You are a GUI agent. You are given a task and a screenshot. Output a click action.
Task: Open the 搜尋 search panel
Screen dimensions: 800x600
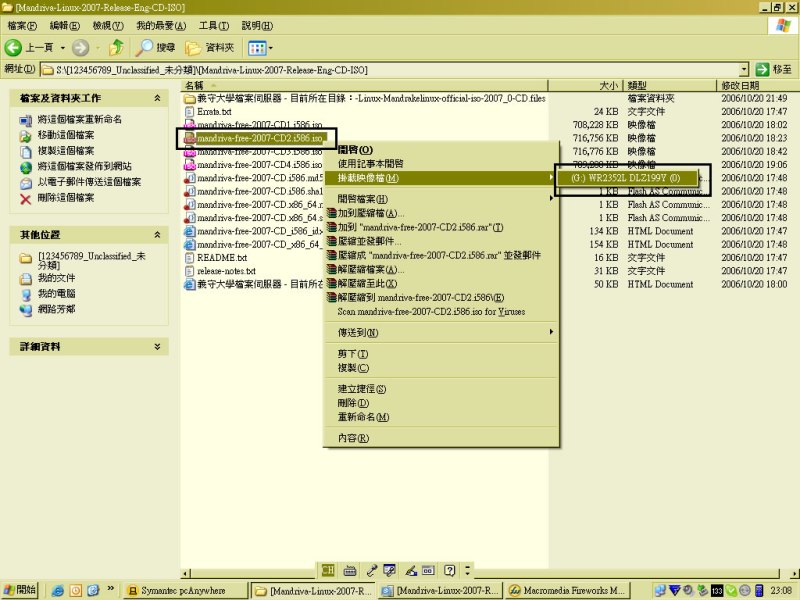[x=156, y=48]
